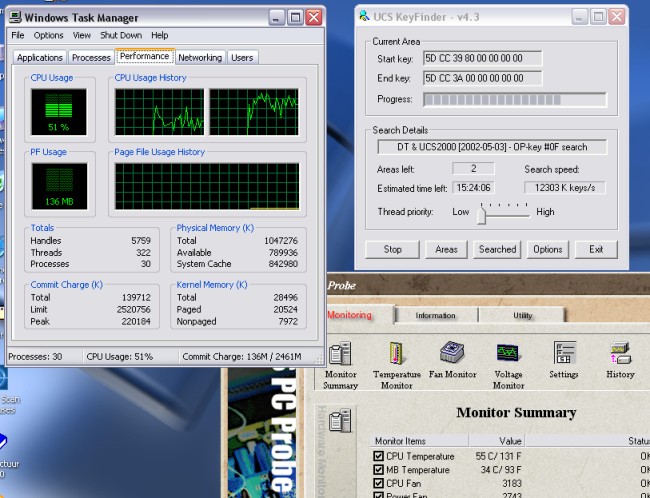Click the KeyFinder progress bar
Viewport: 650px width, 498px height.
point(514,100)
